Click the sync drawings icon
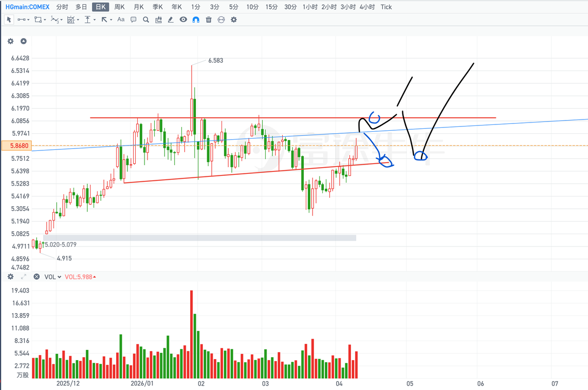This screenshot has width=588, height=390. 221,20
